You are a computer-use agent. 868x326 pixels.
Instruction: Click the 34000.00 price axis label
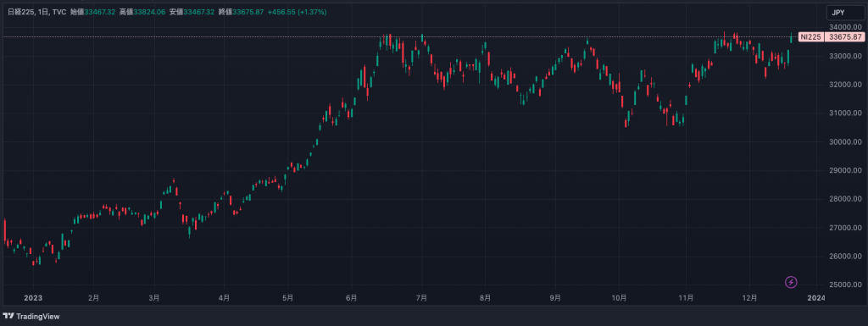[845, 27]
